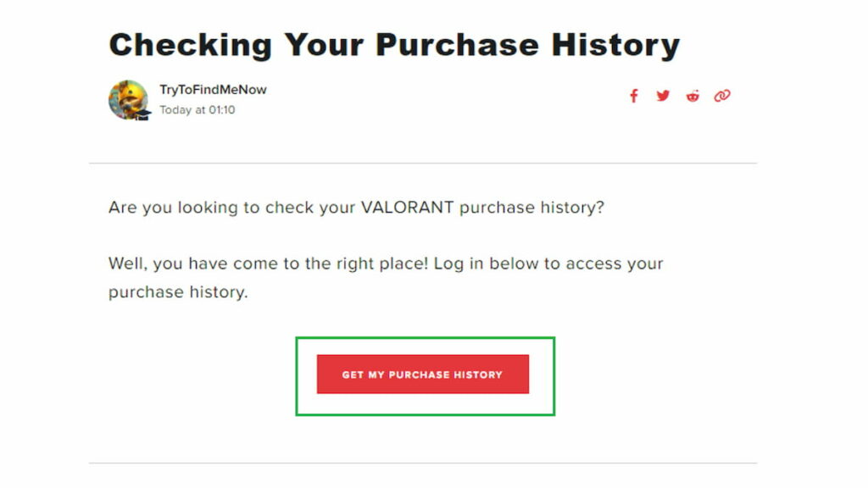Click the divider line below the author
The image size is (868, 488).
tap(423, 164)
